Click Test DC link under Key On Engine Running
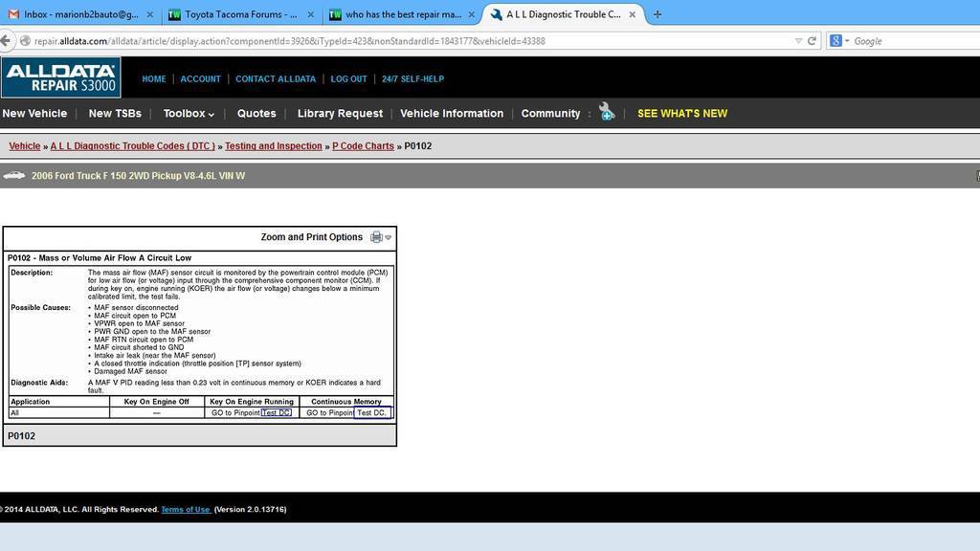Viewport: 980px width, 551px height. [277, 413]
